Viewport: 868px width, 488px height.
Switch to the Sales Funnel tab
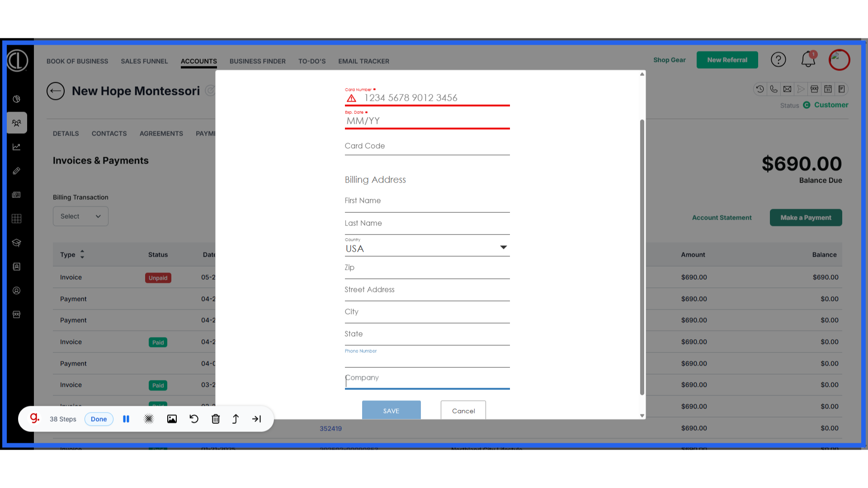(144, 61)
